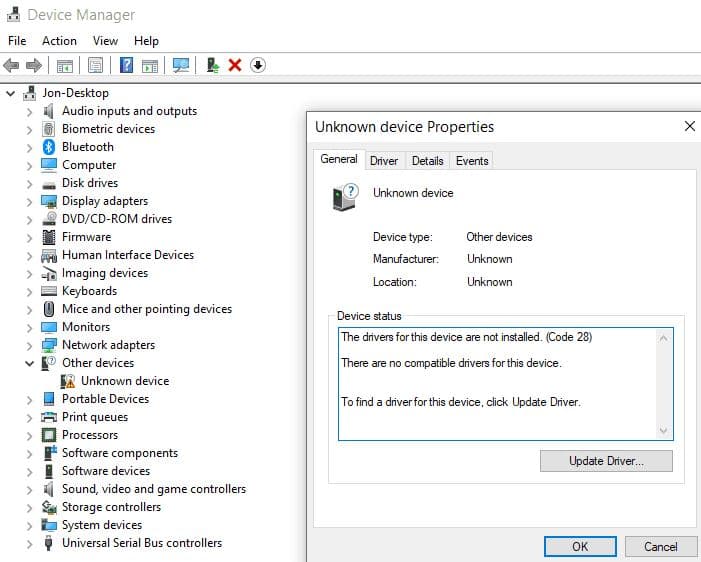Viewport: 701px width, 562px height.
Task: Open the Action menu
Action: tap(59, 41)
